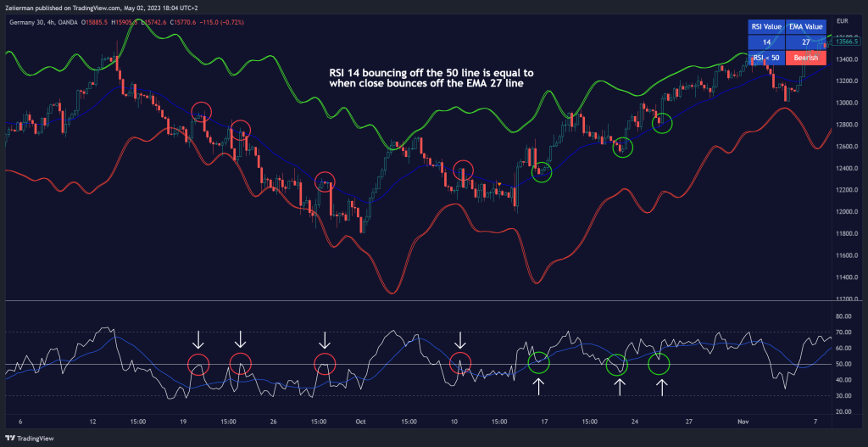Click the EUR currency label on price axis
The height and width of the screenshot is (447, 868).
click(x=842, y=20)
